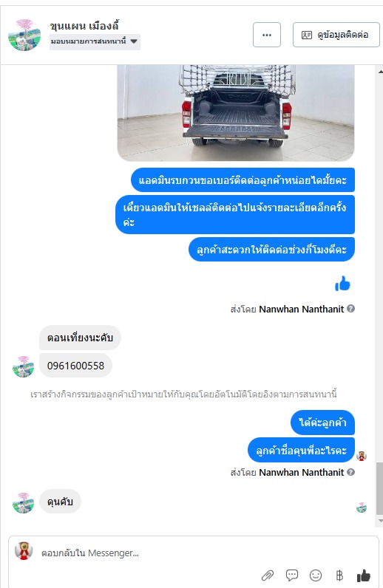Click the scrollbar up arrow

pos(380,71)
